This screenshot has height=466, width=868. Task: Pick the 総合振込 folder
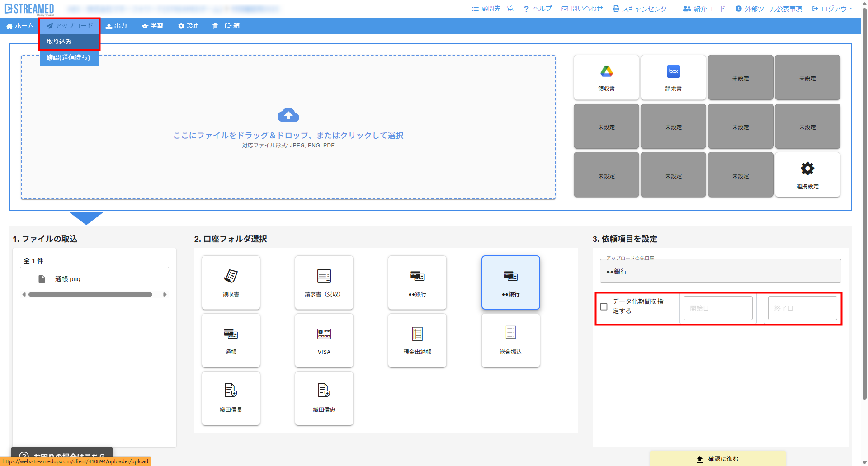click(510, 340)
